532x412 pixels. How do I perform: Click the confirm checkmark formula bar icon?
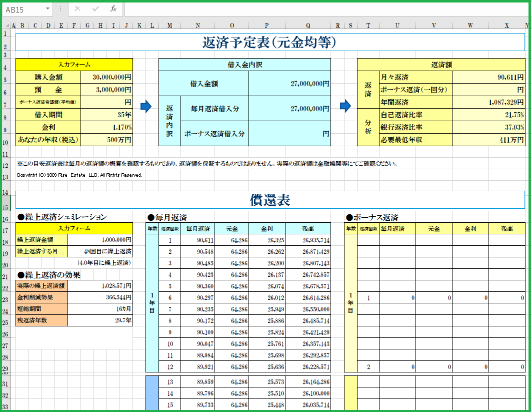[95, 9]
